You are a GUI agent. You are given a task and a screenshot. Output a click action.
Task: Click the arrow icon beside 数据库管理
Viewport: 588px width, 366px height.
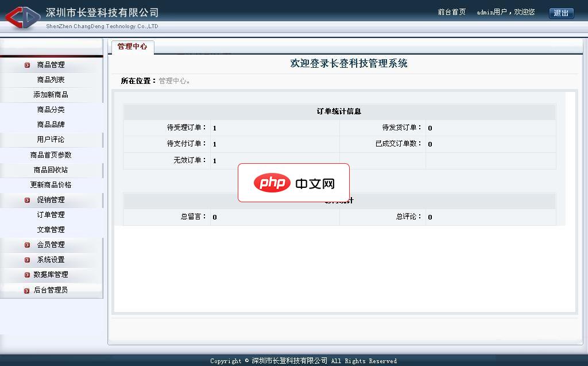pyautogui.click(x=26, y=275)
